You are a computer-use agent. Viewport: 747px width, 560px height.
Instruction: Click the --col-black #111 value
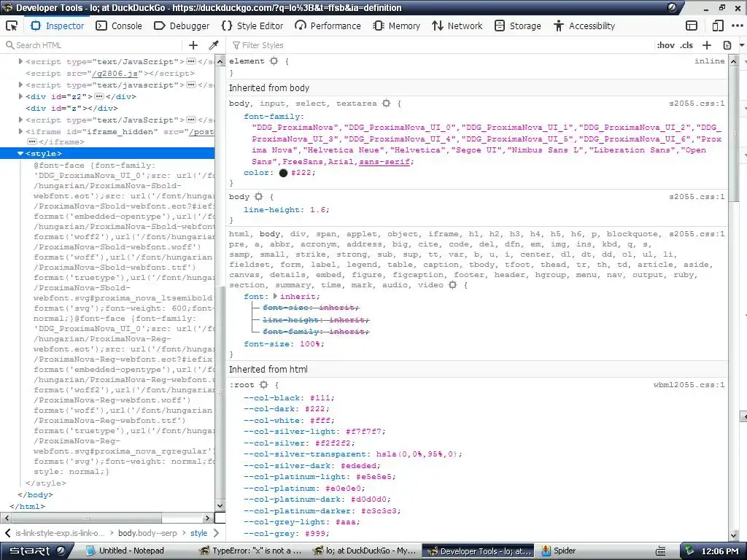[320, 398]
